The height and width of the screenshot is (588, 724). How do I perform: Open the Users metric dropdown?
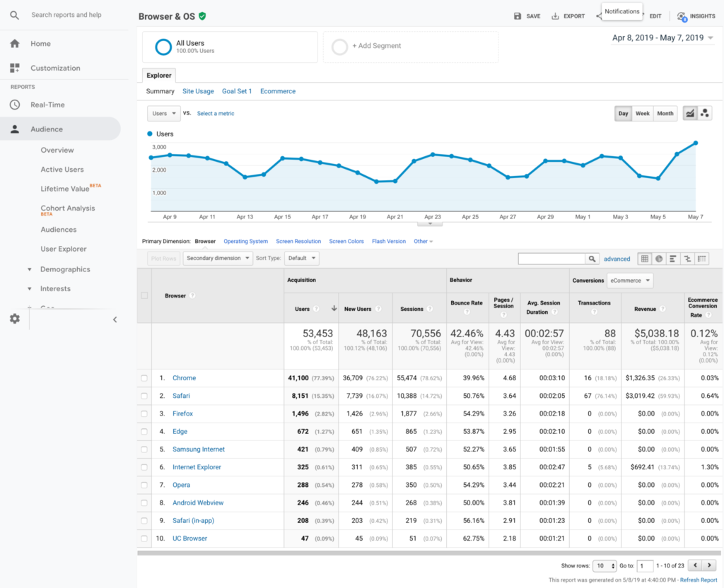coord(163,114)
